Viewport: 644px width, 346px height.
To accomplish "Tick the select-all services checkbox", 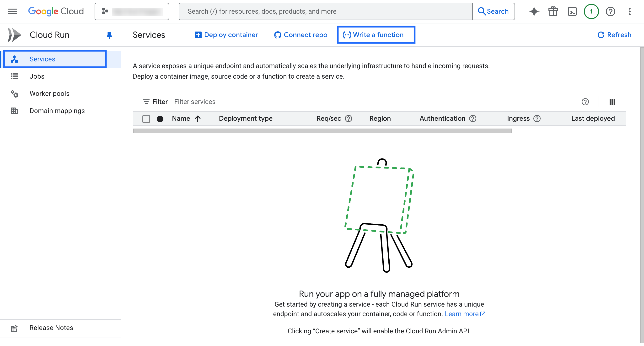I will tap(146, 119).
